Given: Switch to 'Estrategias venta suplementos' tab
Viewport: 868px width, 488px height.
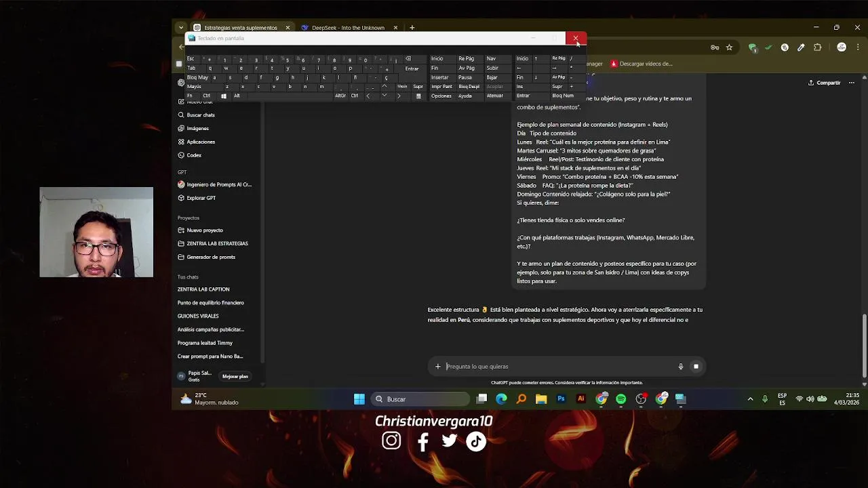Looking at the screenshot, I should click(x=241, y=28).
